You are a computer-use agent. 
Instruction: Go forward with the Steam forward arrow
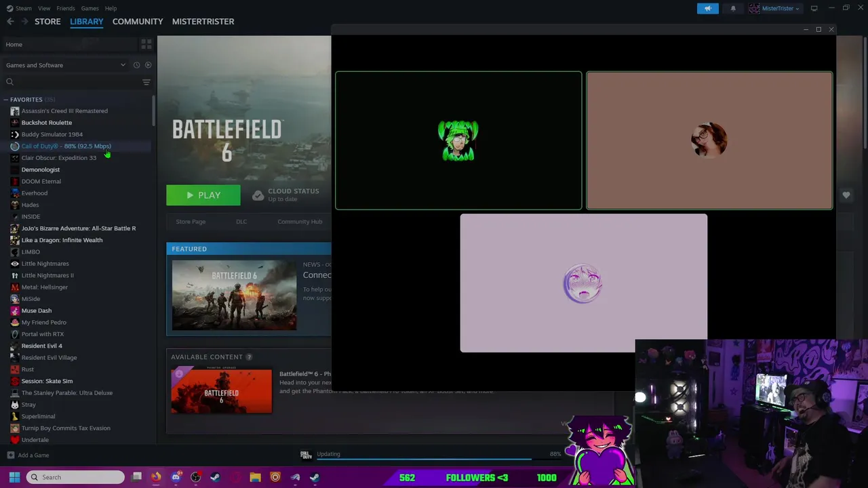[x=25, y=22]
